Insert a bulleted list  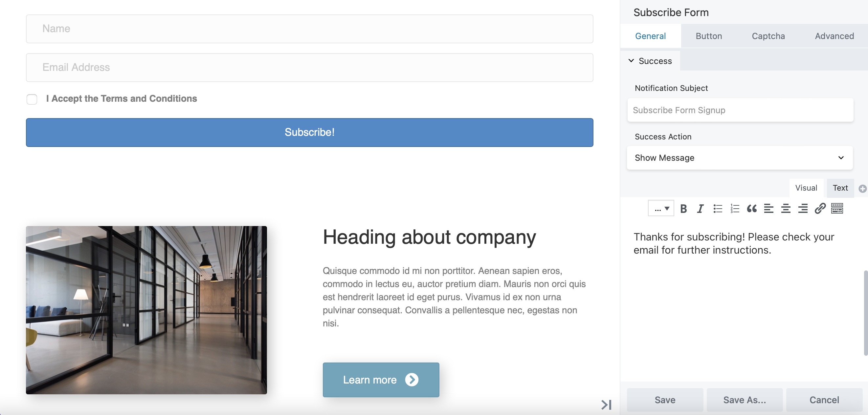[717, 208]
